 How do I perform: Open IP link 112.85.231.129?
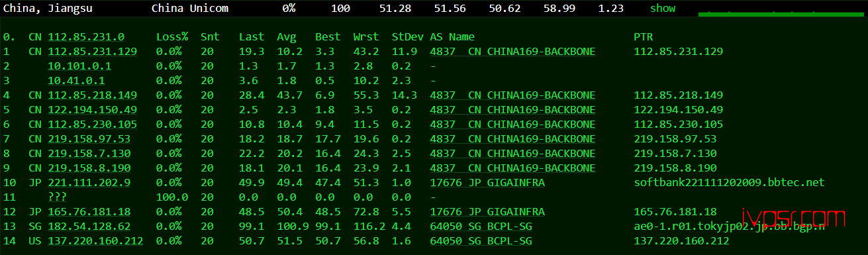[x=93, y=52]
